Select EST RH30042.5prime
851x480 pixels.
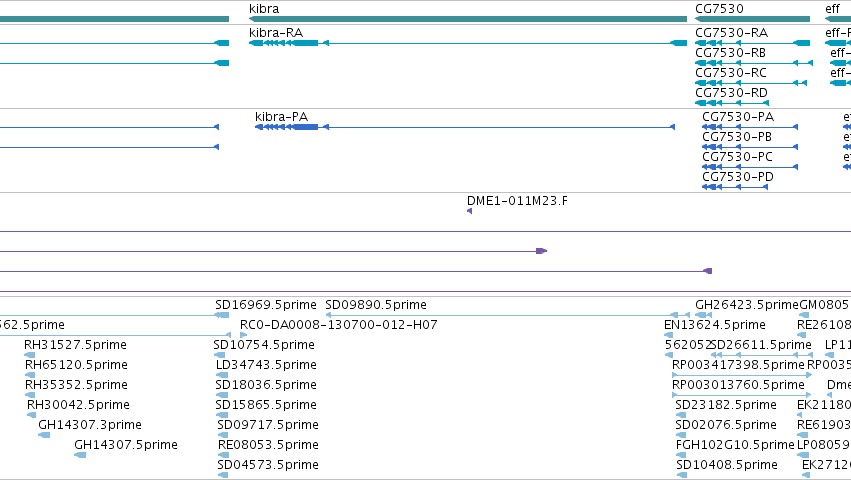(x=78, y=405)
